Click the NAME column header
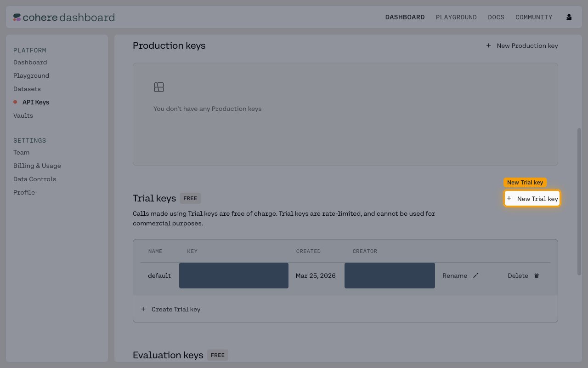The image size is (588, 368). click(155, 251)
